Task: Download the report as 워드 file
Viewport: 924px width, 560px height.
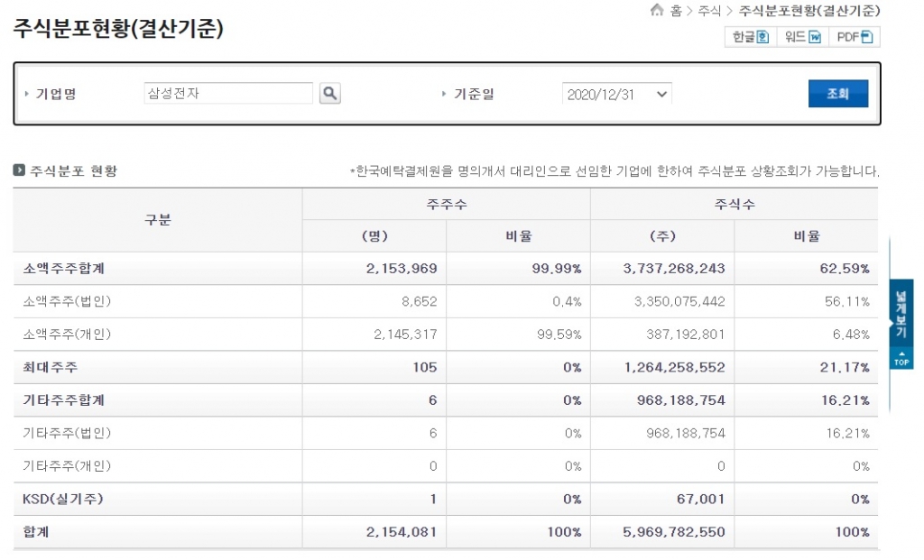Action: point(802,37)
